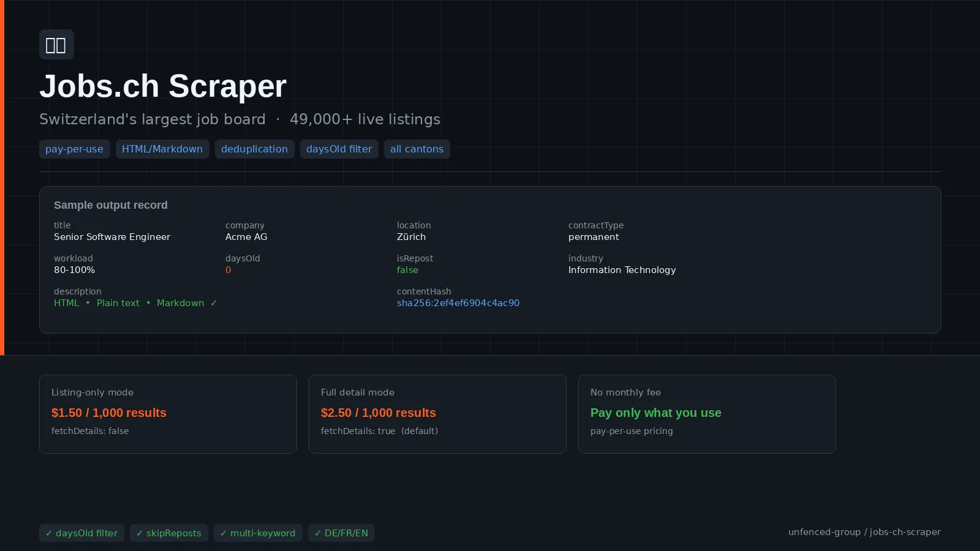Select the all cantons badge

(x=417, y=149)
